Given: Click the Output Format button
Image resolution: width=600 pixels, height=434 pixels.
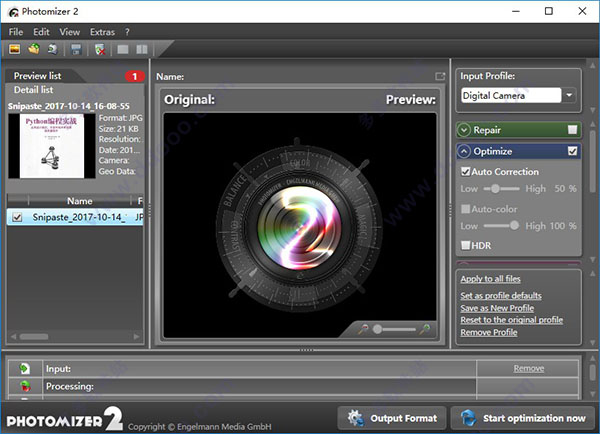Looking at the screenshot, I should pos(392,418).
